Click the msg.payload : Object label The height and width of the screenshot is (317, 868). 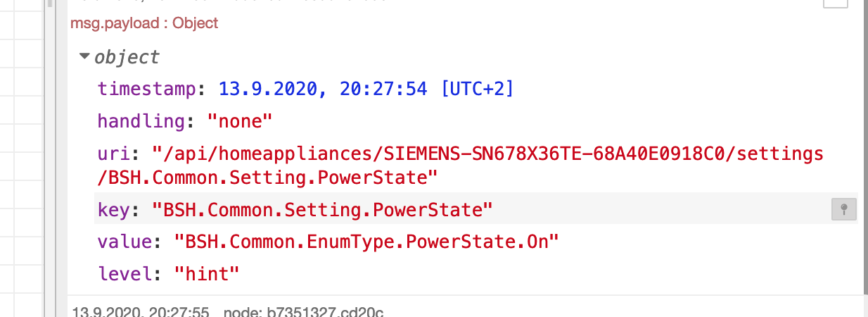tap(144, 23)
